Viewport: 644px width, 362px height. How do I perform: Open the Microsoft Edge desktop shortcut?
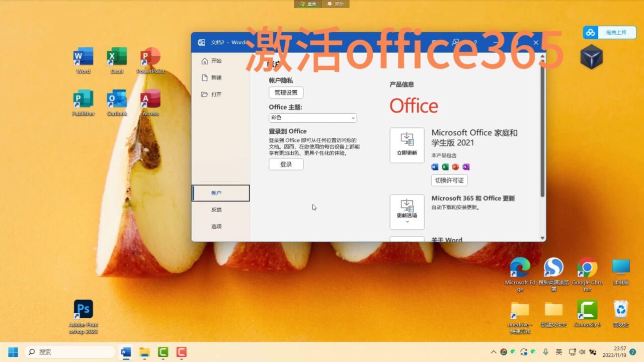(x=520, y=274)
